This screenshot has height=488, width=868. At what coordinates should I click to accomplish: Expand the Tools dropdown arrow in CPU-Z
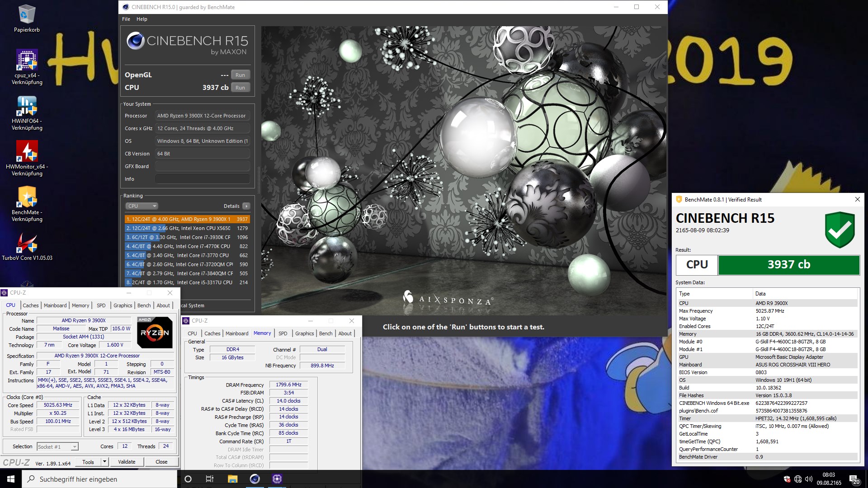point(104,462)
